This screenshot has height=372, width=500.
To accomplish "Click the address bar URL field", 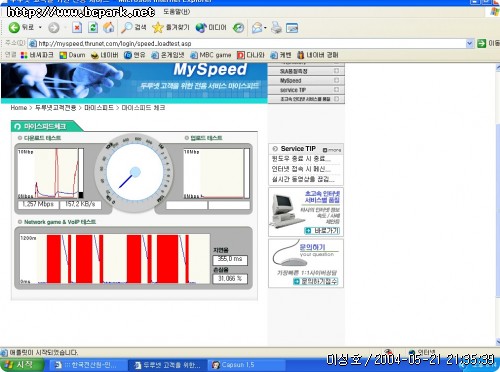I will [247, 43].
